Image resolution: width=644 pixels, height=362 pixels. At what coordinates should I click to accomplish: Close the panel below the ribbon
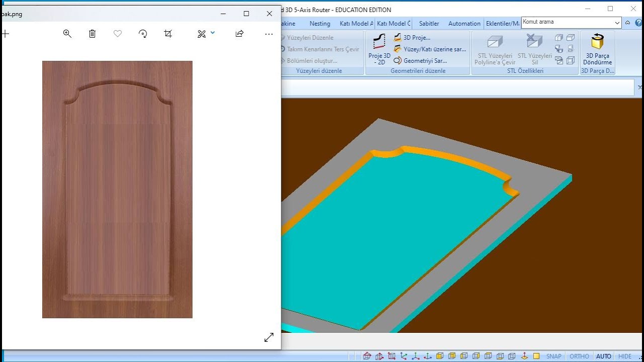click(640, 87)
